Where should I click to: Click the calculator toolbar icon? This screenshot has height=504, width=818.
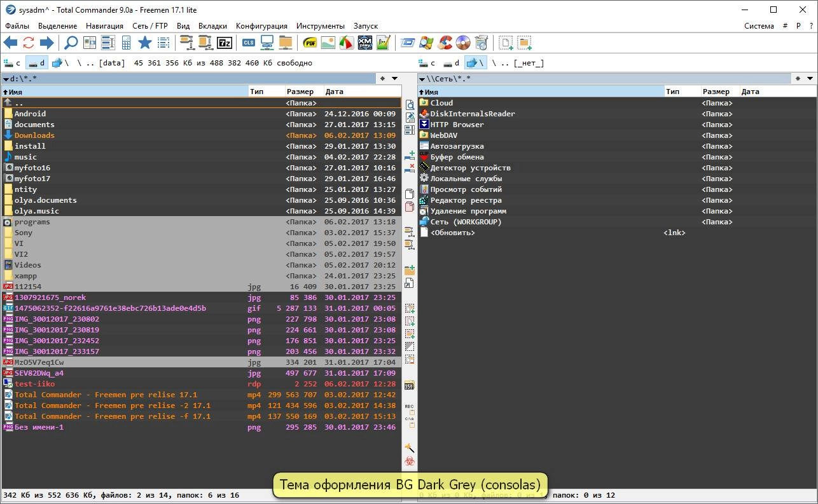tap(127, 43)
